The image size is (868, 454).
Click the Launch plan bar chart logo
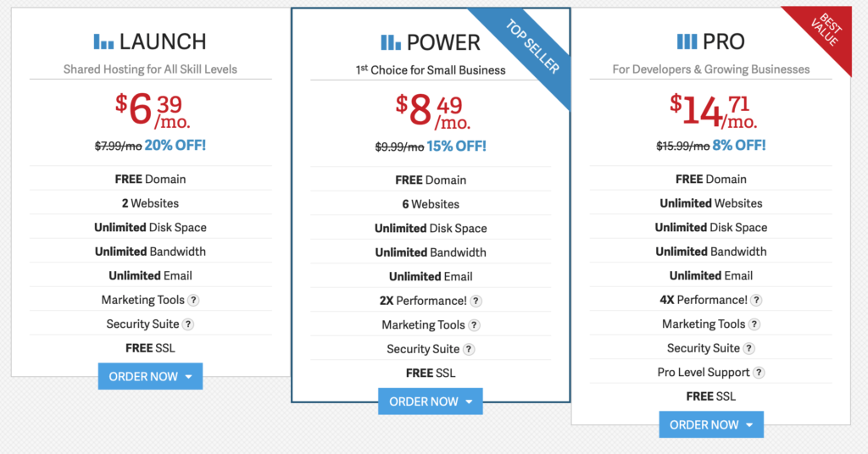point(103,42)
